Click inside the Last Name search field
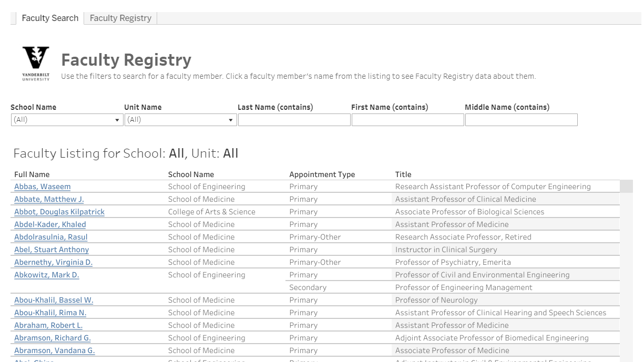This screenshot has height=362, width=644. click(294, 120)
